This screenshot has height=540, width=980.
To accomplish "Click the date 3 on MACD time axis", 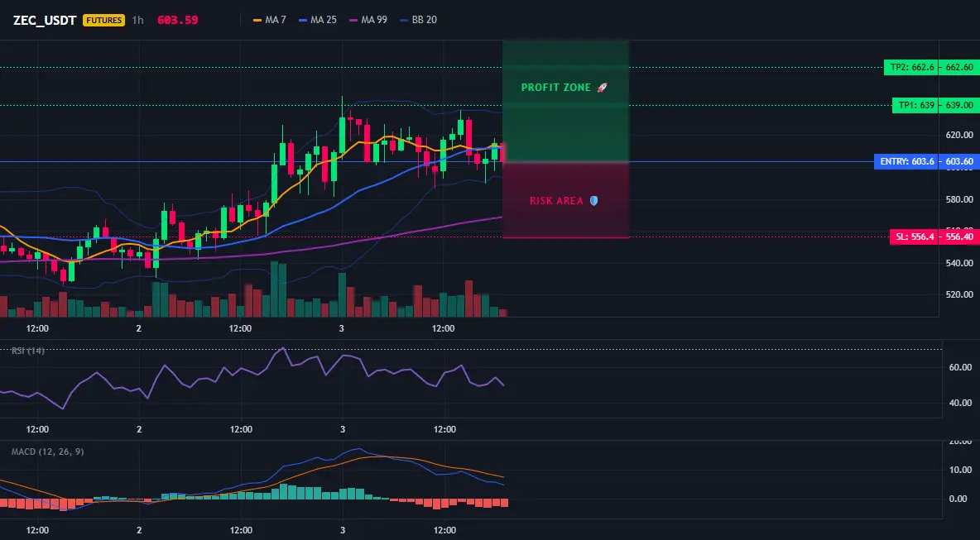I will pyautogui.click(x=343, y=530).
